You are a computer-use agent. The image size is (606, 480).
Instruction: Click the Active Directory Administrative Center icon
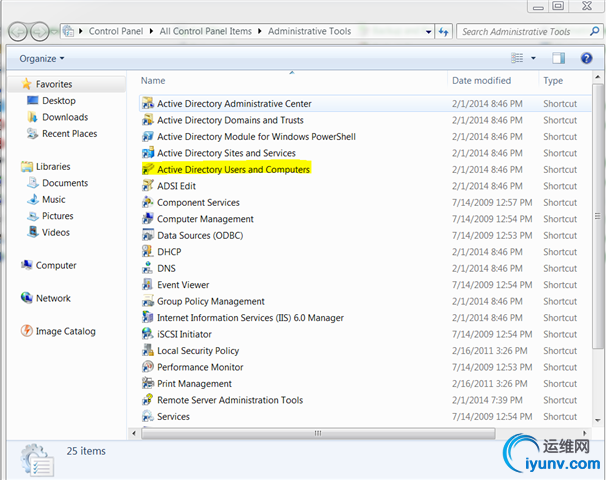click(x=148, y=104)
